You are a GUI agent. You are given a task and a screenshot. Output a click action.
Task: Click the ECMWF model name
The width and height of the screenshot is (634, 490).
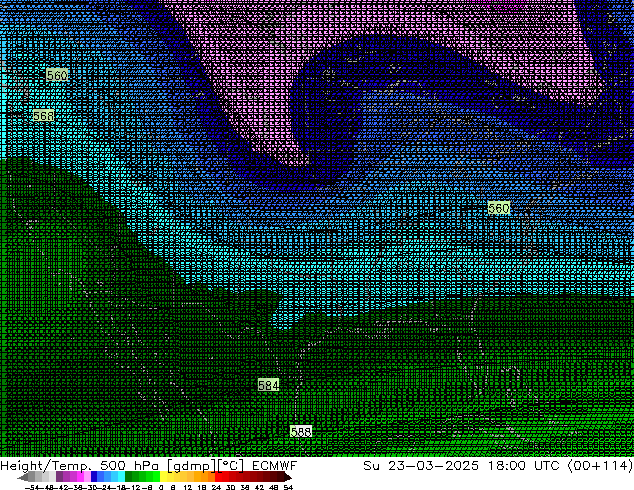click(x=275, y=465)
